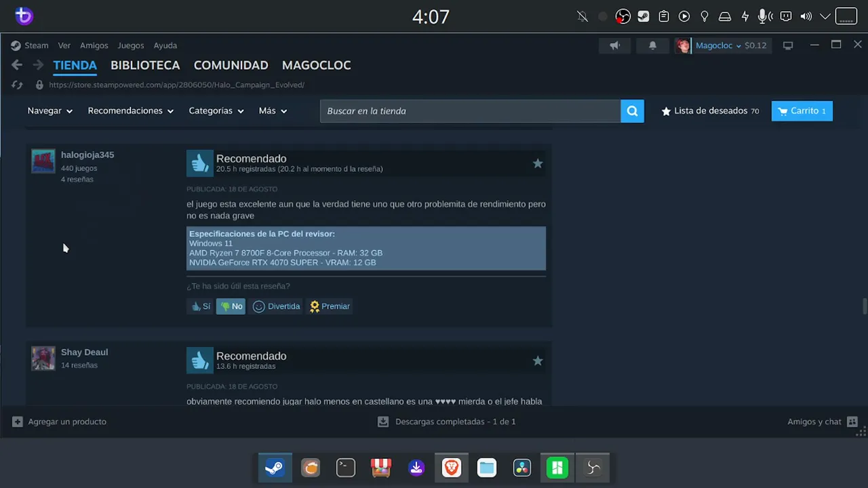Viewport: 868px width, 488px height.
Task: Open file manager from the dock
Action: pyautogui.click(x=487, y=468)
